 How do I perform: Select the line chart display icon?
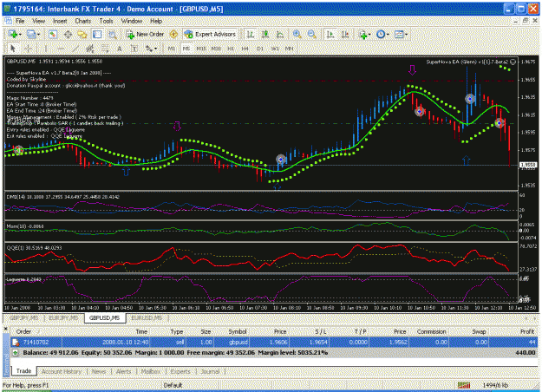click(x=280, y=34)
